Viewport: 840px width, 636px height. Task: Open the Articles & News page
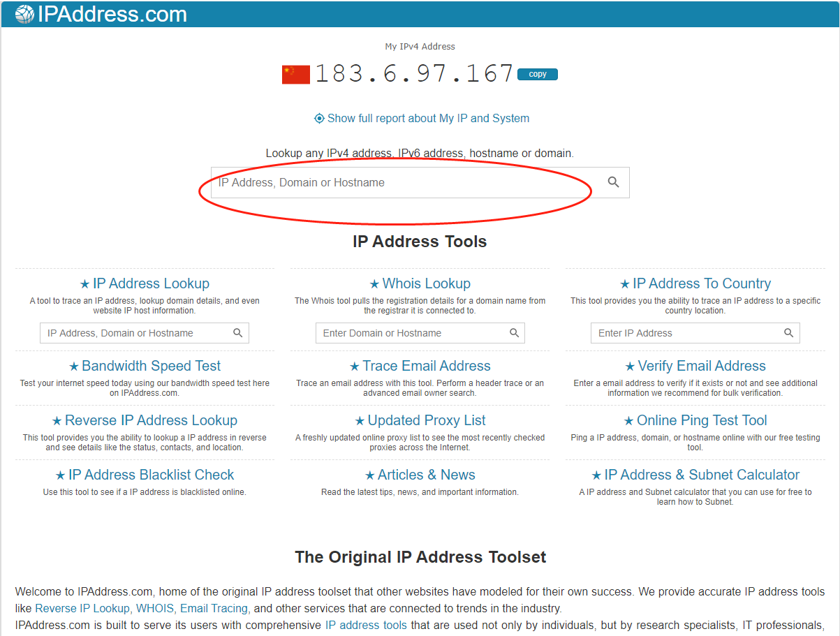tap(427, 475)
